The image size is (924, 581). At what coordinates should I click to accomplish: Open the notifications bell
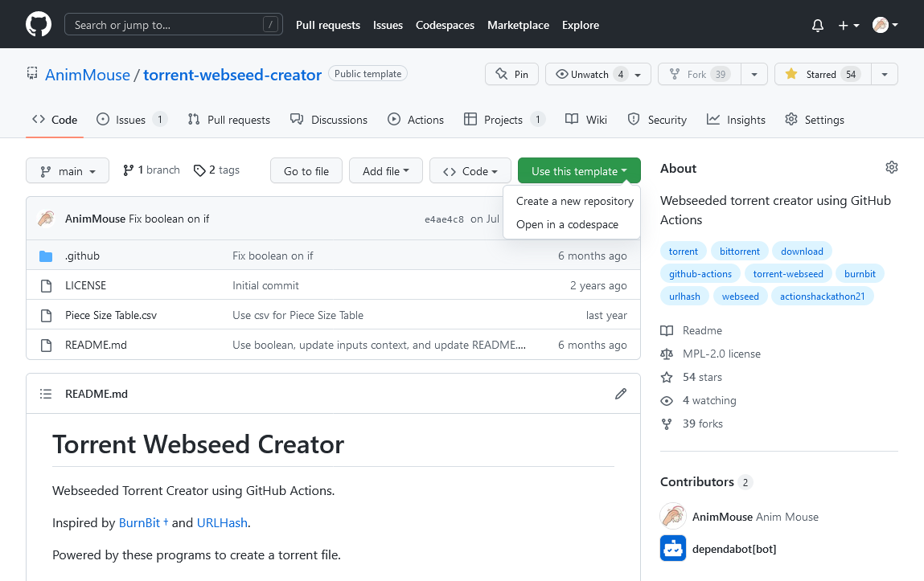tap(817, 25)
